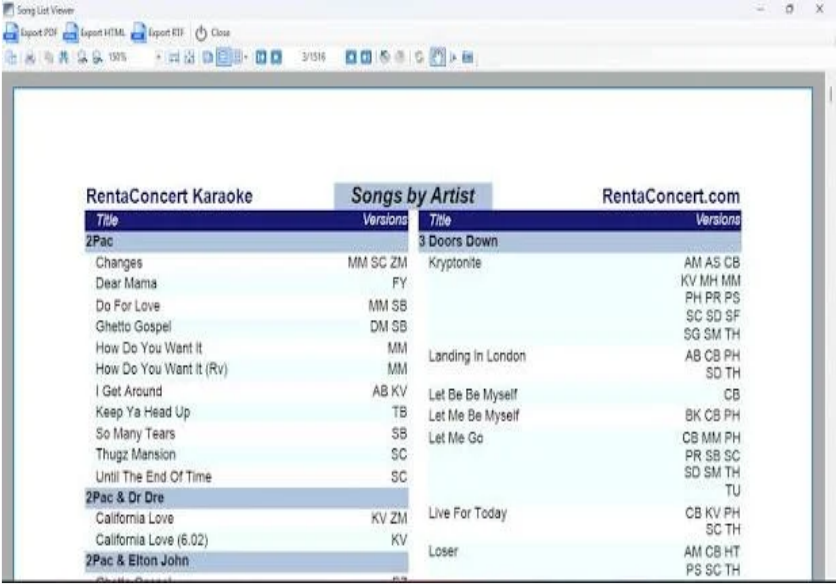Close the Song List Viewer via Close button
Screen dimensions: 836x584
point(212,33)
